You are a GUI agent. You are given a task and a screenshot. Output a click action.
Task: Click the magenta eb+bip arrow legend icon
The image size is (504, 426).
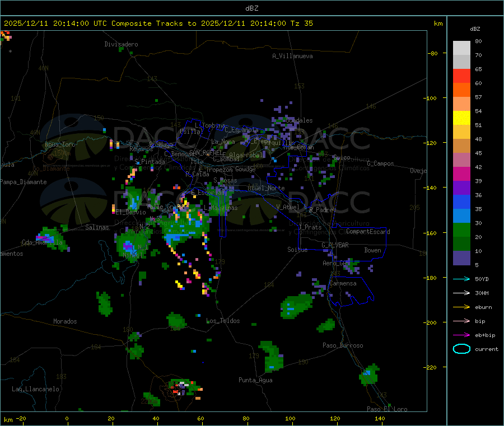[x=461, y=335]
